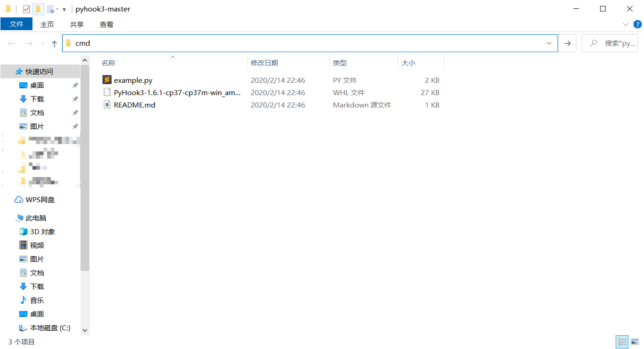Click the 快速访问 item in navigation pane
This screenshot has width=644, height=349.
pyautogui.click(x=39, y=72)
